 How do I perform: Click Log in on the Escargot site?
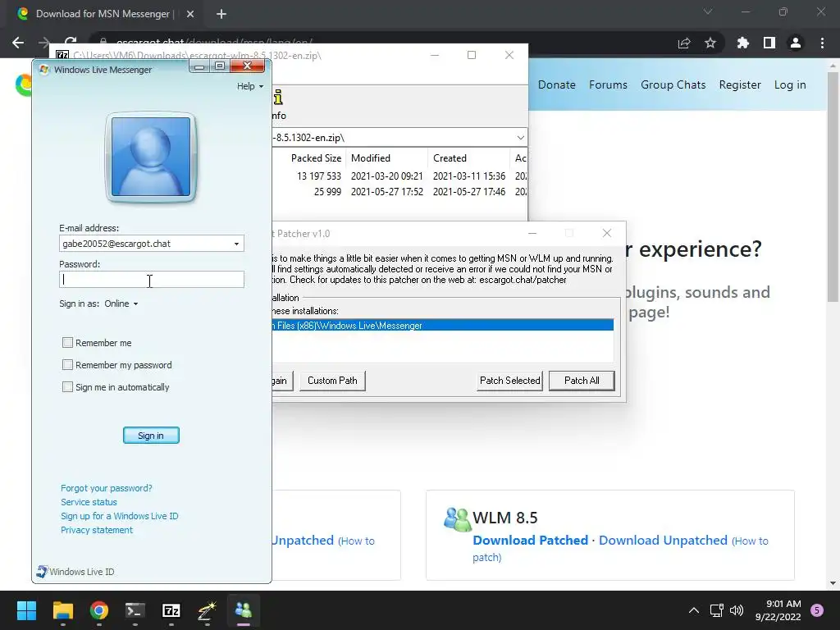[x=790, y=84]
